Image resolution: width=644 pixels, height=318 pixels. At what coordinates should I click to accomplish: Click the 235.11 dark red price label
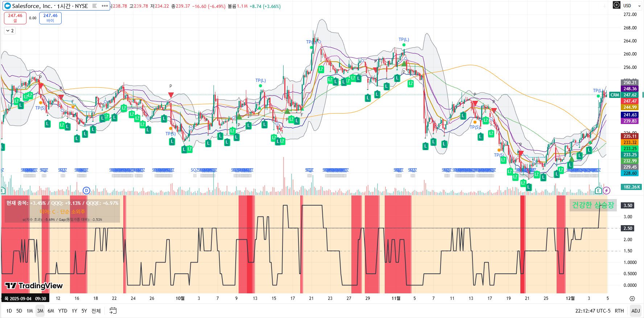tap(630, 136)
